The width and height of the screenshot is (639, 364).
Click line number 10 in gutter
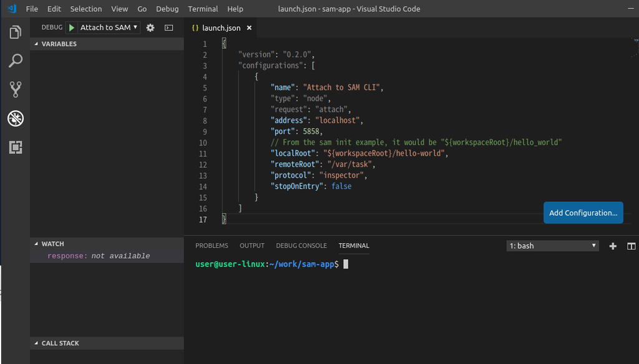coord(203,143)
